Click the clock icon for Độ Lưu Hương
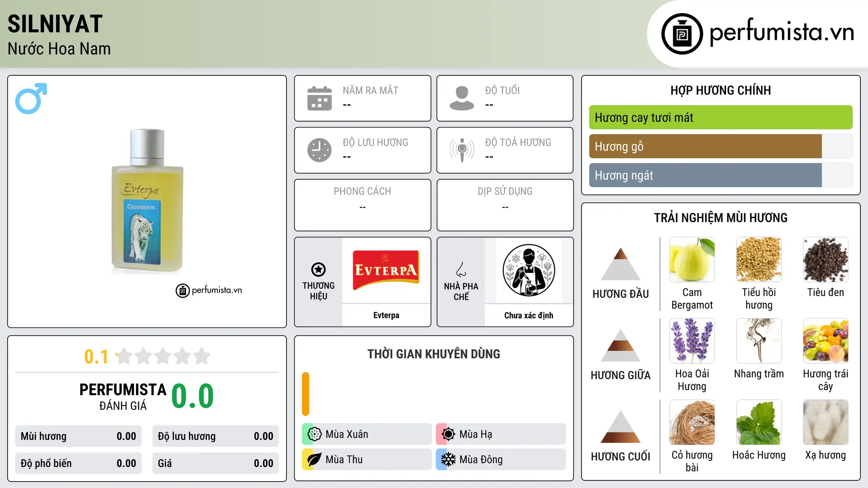The width and height of the screenshot is (868, 488). pos(320,150)
